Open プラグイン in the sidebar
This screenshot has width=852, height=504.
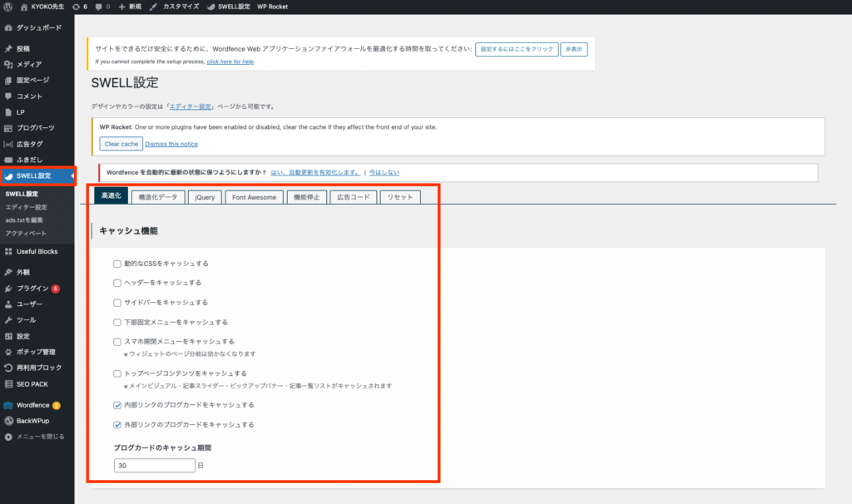click(x=37, y=289)
